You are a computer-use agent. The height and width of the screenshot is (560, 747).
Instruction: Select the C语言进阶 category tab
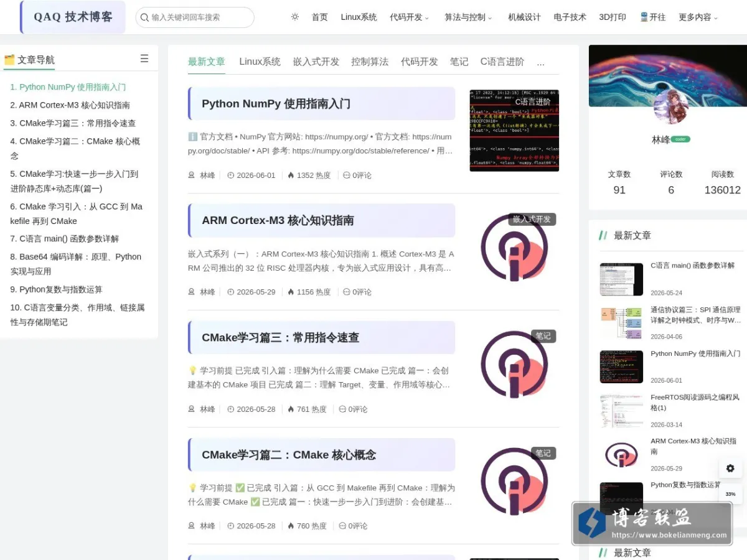(502, 62)
